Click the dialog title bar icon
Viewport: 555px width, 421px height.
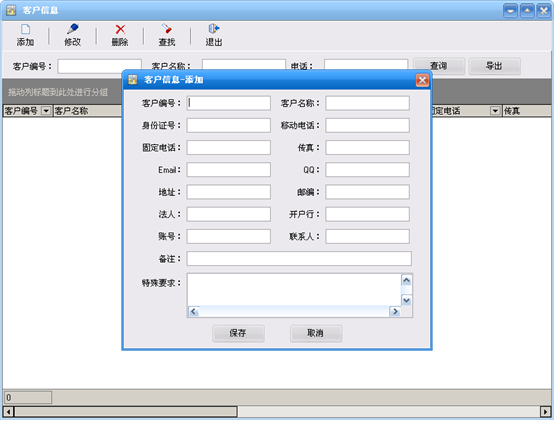click(133, 80)
